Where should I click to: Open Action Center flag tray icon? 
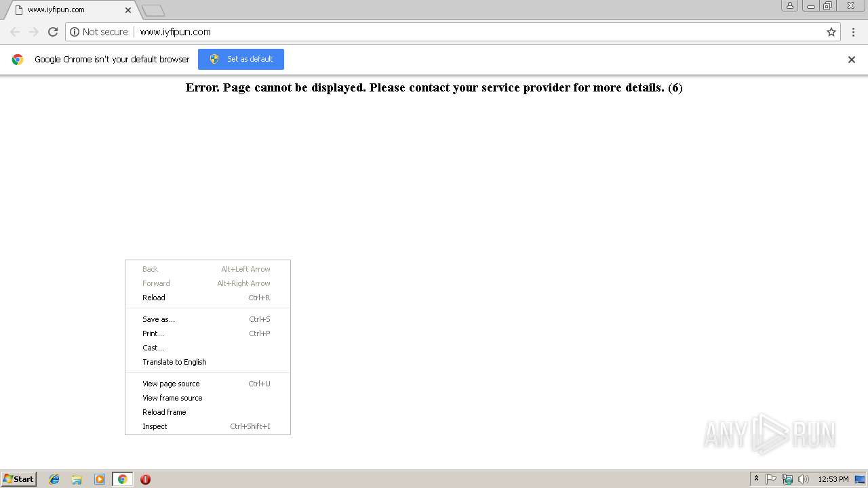click(x=771, y=479)
